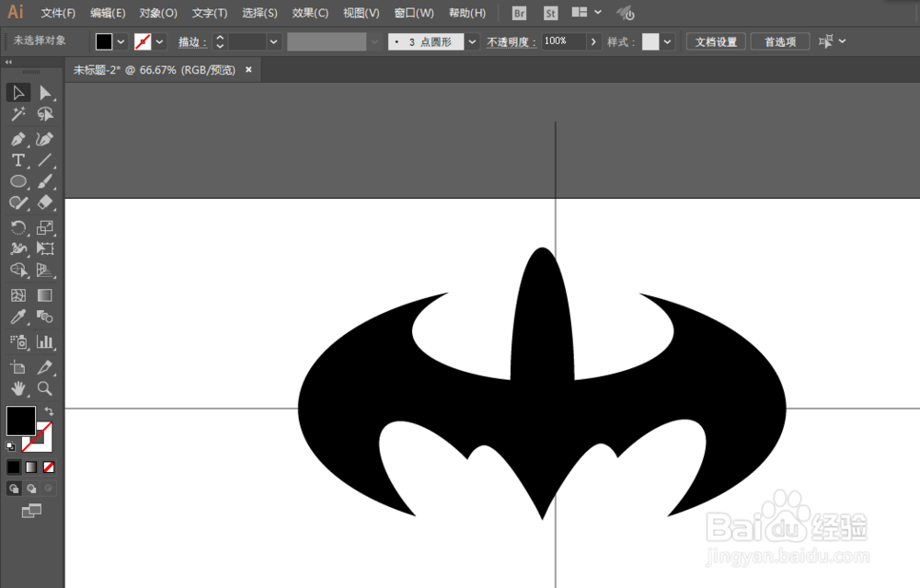This screenshot has height=588, width=920.
Task: Open the 窗口(W) menu
Action: click(413, 13)
